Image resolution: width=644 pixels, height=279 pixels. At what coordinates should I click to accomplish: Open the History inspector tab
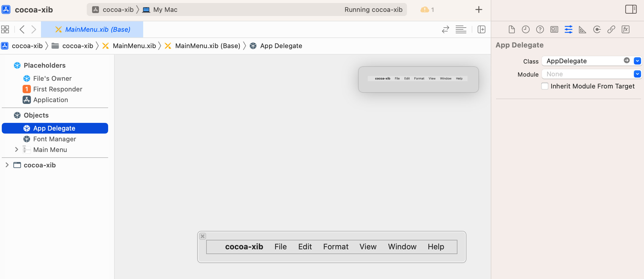[x=526, y=29]
